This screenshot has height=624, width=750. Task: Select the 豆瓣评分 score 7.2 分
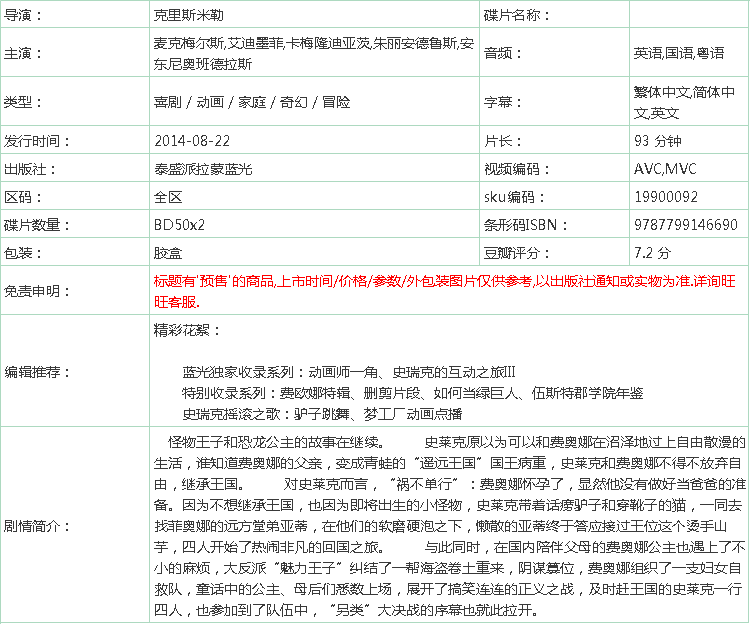coord(652,253)
